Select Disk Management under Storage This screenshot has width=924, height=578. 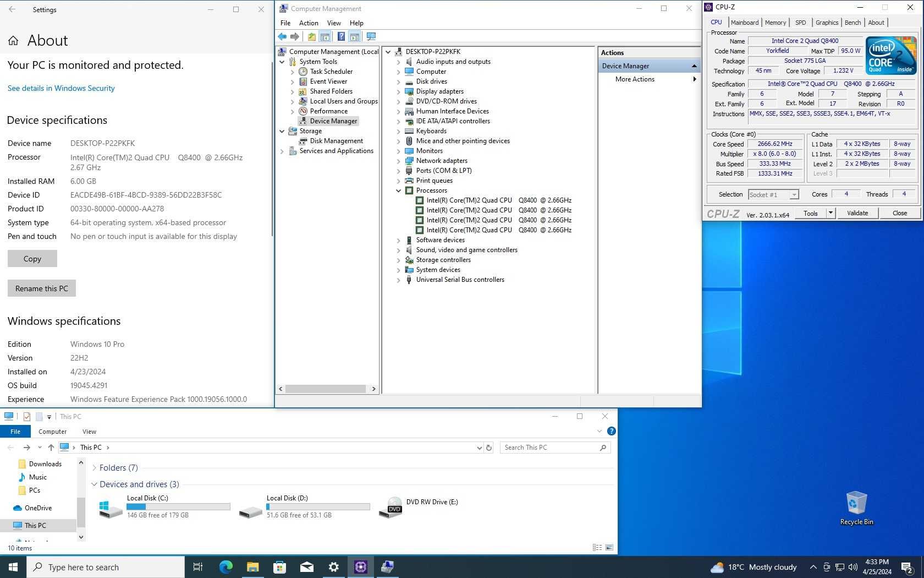pyautogui.click(x=336, y=141)
